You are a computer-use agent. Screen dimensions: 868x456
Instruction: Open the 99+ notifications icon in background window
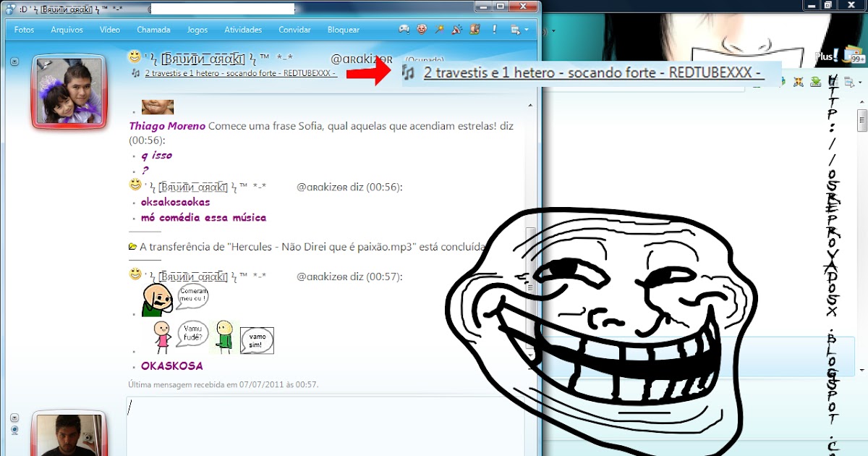pyautogui.click(x=854, y=56)
